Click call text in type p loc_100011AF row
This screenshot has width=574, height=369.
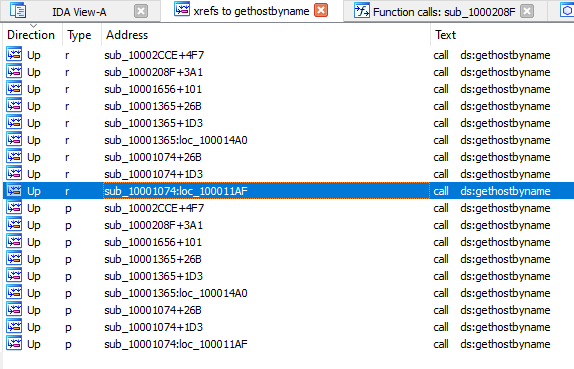(x=492, y=344)
